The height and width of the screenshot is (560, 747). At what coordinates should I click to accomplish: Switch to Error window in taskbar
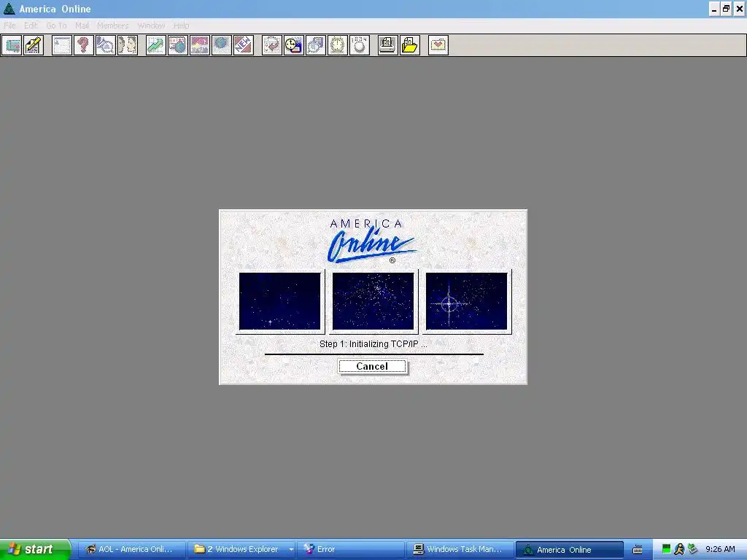(x=351, y=549)
